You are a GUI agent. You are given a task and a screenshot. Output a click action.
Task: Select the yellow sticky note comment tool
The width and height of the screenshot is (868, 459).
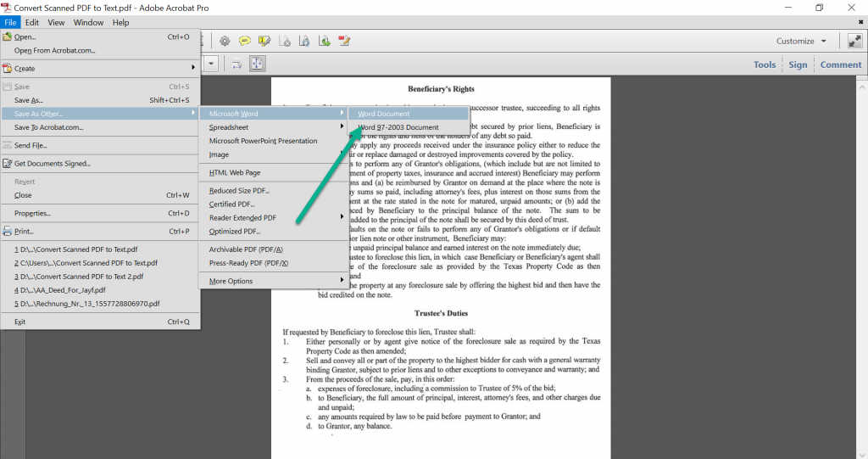click(x=244, y=41)
